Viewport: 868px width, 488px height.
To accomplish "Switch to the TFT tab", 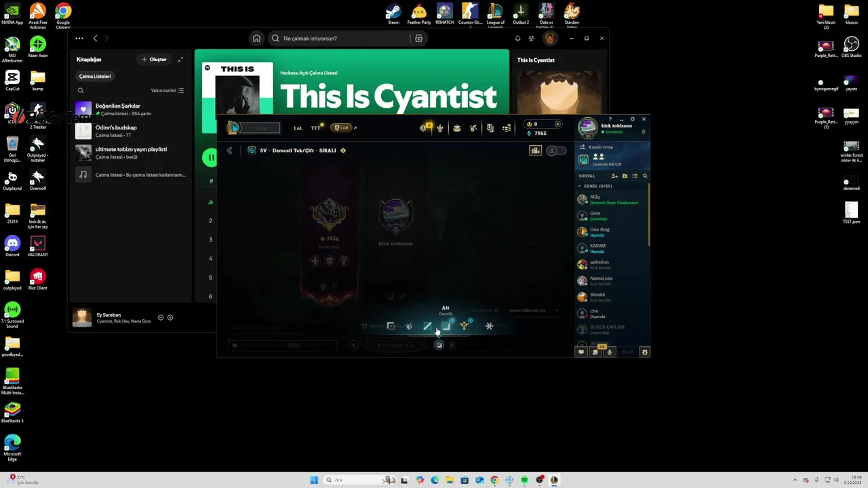I will 316,127.
